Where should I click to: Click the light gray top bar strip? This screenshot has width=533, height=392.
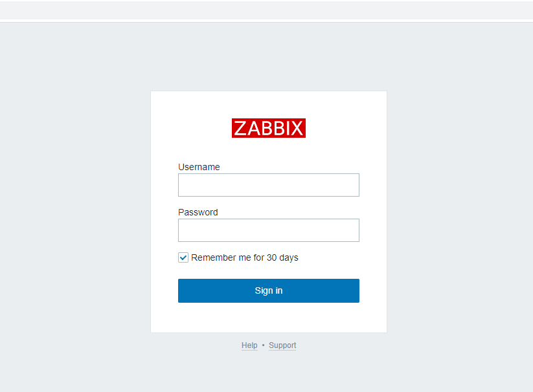click(266, 10)
